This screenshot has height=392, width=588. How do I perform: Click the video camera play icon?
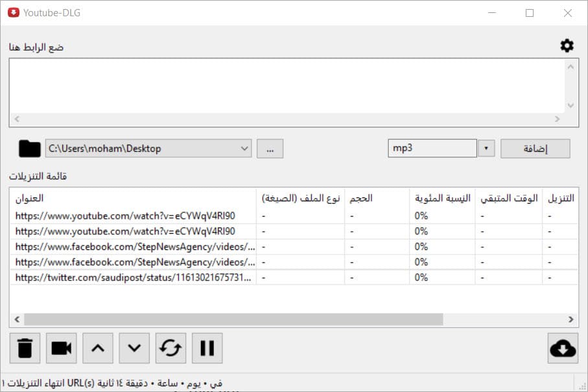click(61, 348)
